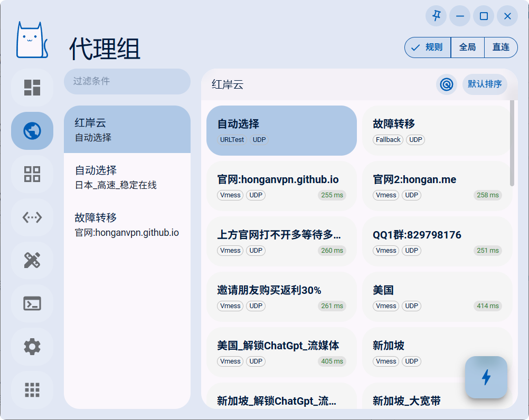Switch to 直连 direct mode
Screen dimensions: 529x420
[x=500, y=47]
